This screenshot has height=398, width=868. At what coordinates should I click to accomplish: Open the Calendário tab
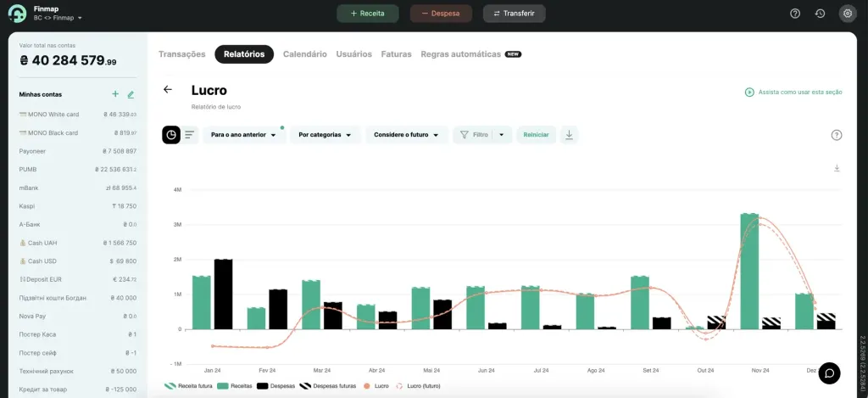[x=305, y=54]
